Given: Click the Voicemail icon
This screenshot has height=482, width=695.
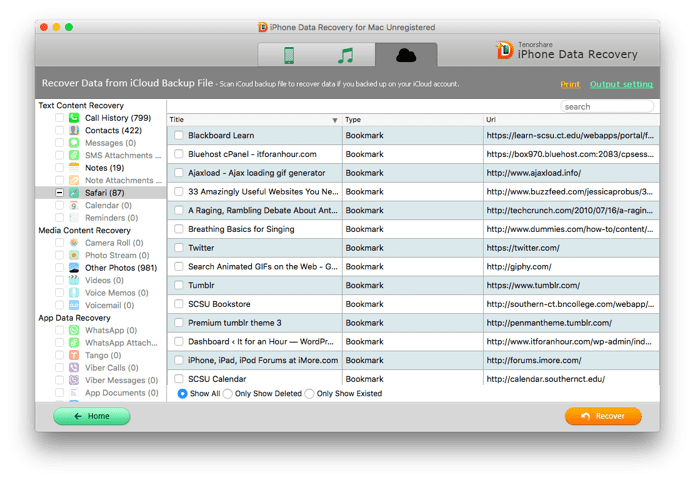Looking at the screenshot, I should 74,305.
